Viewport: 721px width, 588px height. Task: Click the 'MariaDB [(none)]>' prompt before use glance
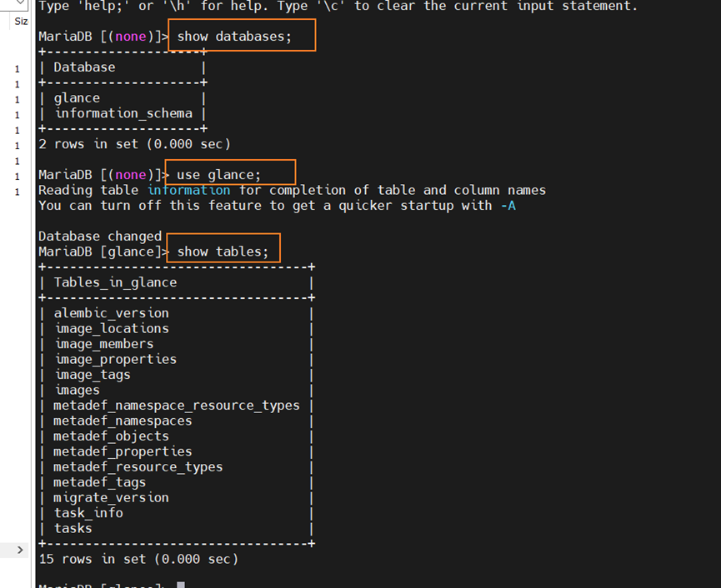click(x=104, y=175)
